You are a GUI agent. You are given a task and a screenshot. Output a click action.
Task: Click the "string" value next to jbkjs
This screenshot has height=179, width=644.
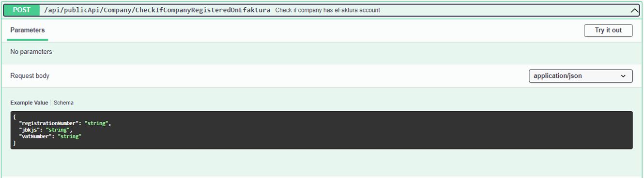tap(59, 130)
